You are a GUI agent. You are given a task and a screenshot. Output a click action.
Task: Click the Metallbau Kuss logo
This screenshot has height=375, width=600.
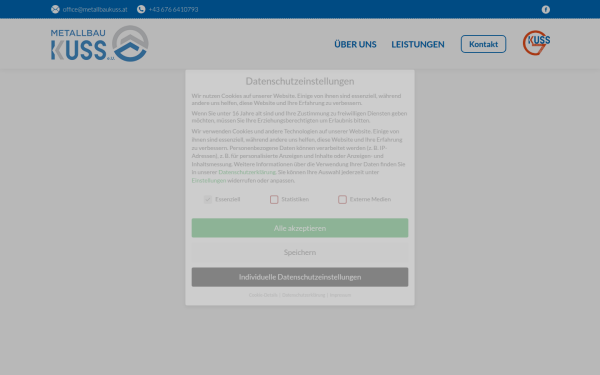(99, 44)
